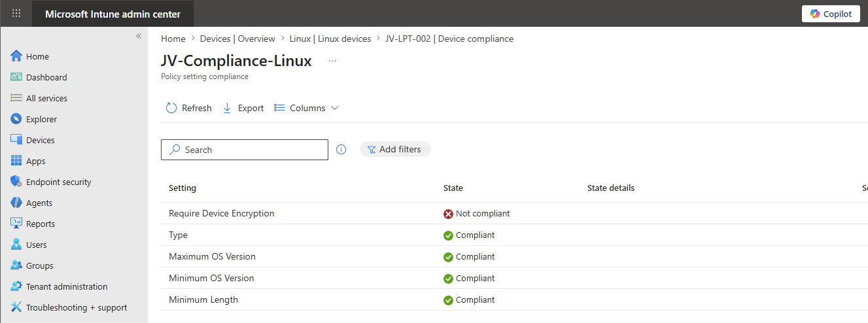Sort by the State details column header

click(x=611, y=188)
